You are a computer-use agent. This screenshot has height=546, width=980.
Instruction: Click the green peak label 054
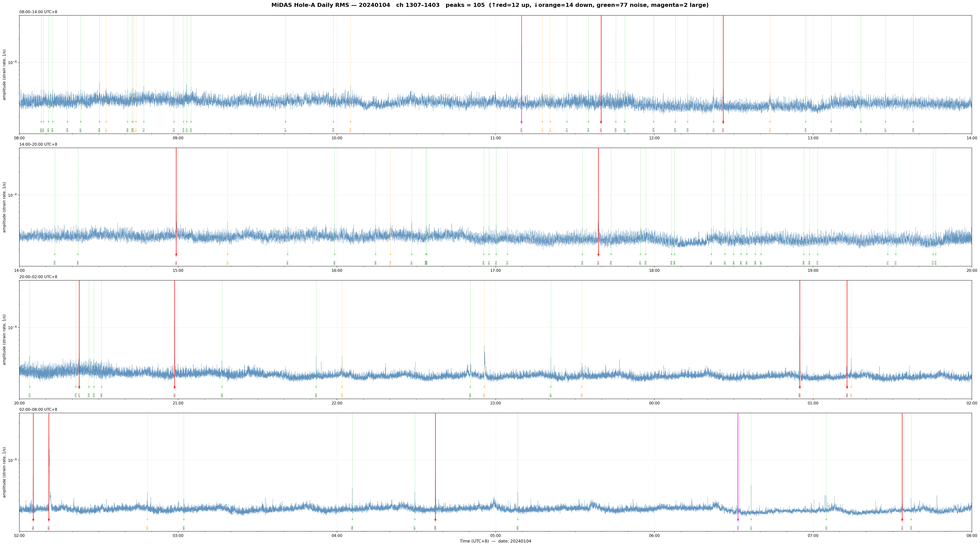click(x=582, y=263)
